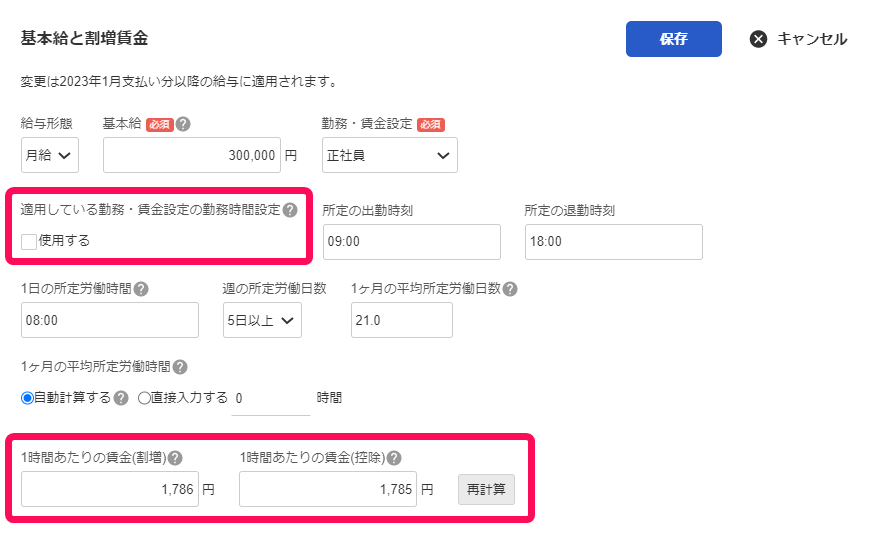
Task: Click the 所定の出勤時刻 09:00 field
Action: (x=412, y=241)
